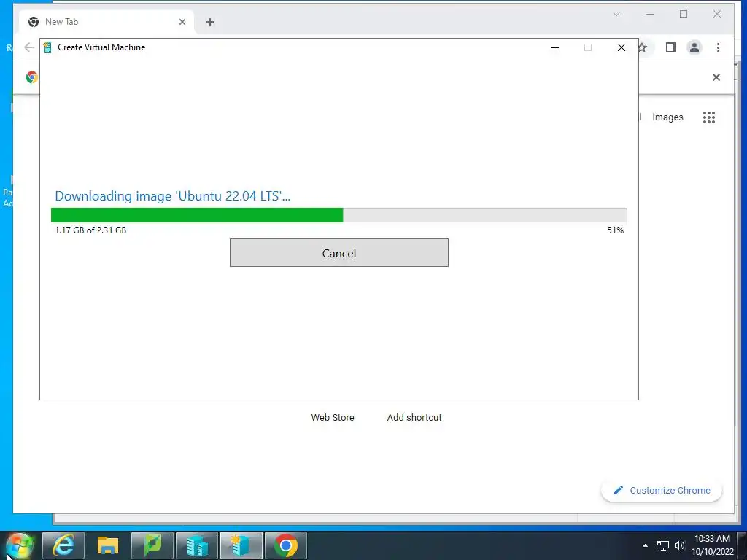Click the 51% progress percentage label
Viewport: 747px width, 560px height.
[615, 230]
